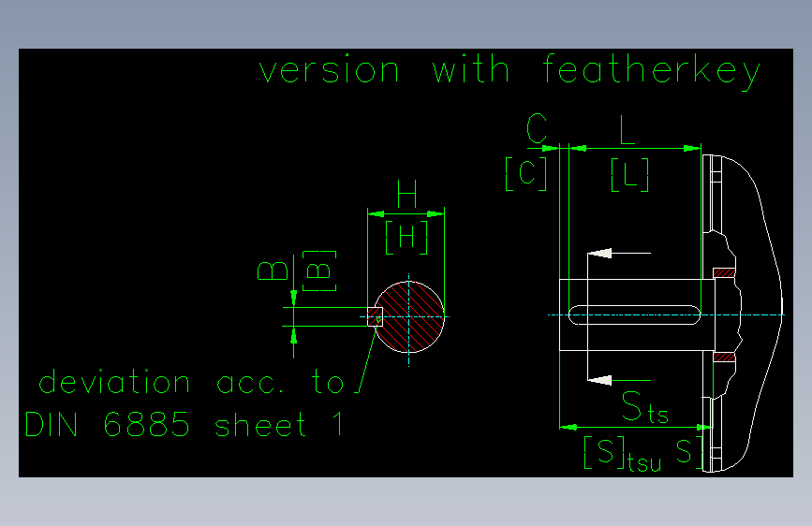
Task: Select the "DIN 6885 sheet 1" text
Action: [185, 425]
